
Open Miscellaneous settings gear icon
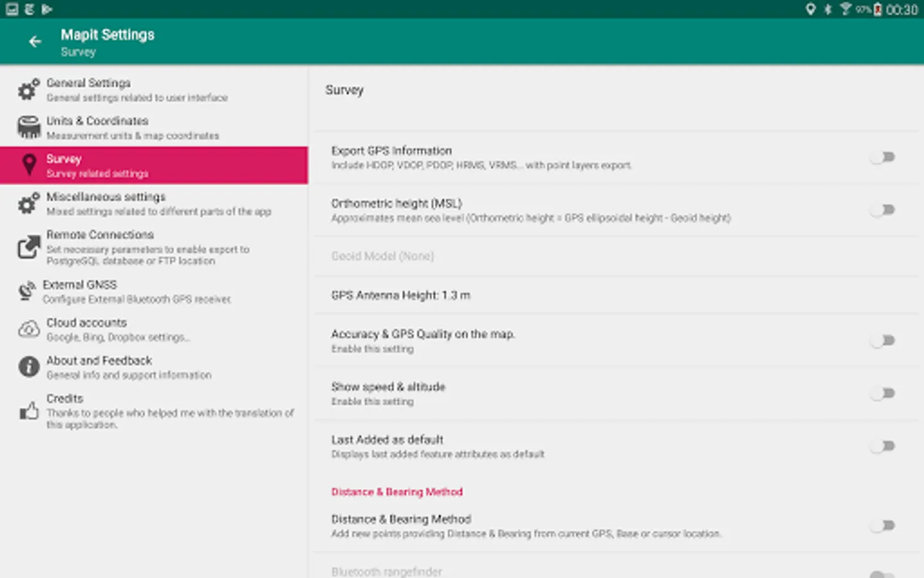point(28,203)
